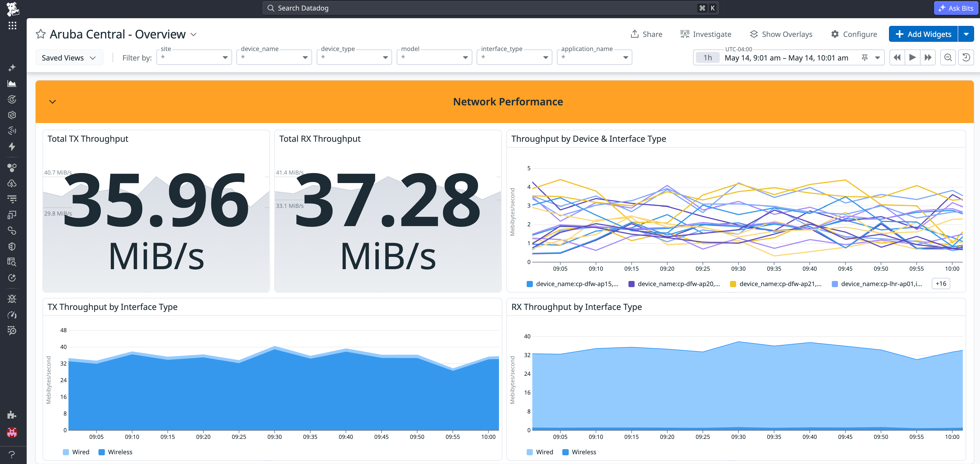Toggle cp-dfw-ap15 series in the legend

pyautogui.click(x=572, y=284)
